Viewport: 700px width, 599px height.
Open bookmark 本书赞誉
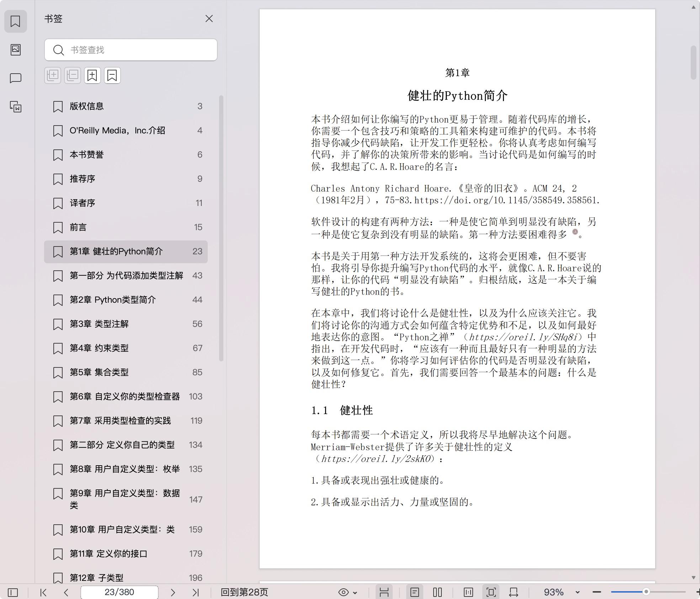(126, 154)
